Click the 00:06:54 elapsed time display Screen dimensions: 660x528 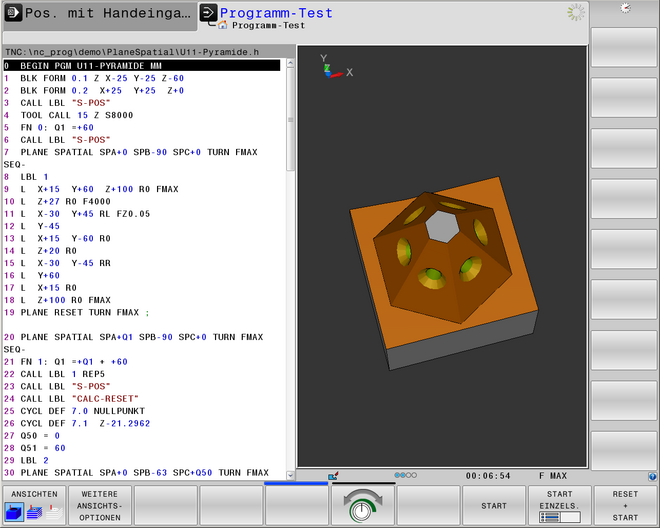(x=488, y=476)
